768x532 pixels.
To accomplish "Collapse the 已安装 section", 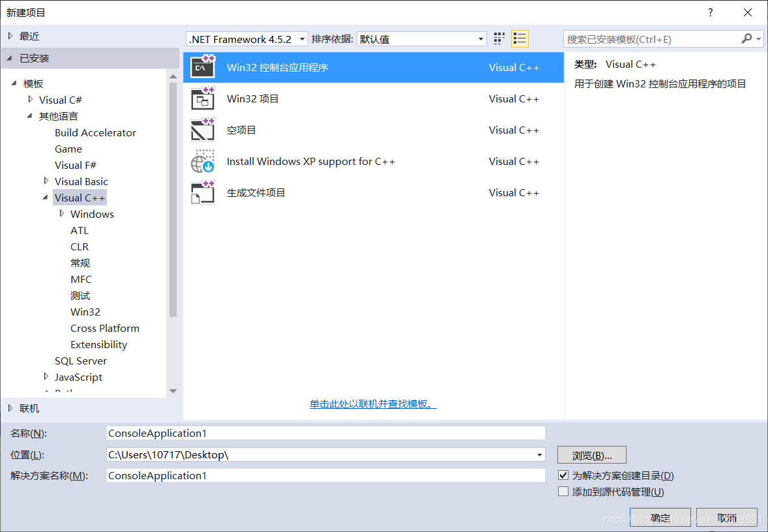I will pyautogui.click(x=10, y=58).
